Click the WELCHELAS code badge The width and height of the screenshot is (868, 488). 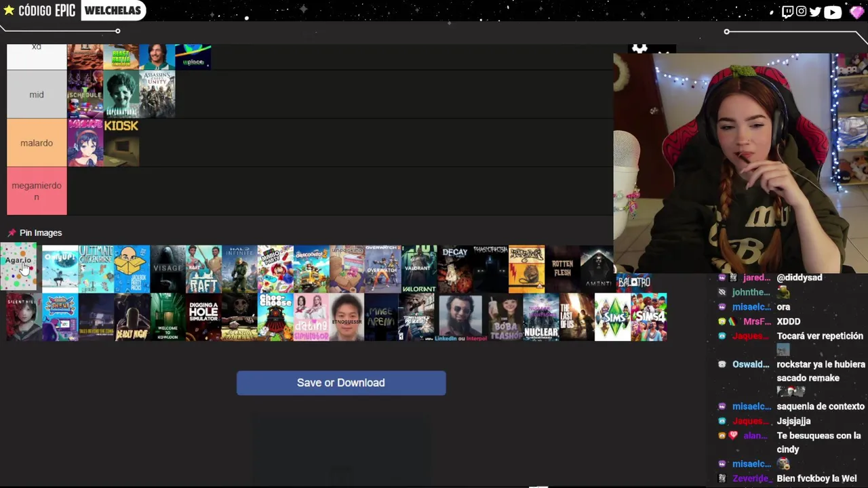(113, 10)
